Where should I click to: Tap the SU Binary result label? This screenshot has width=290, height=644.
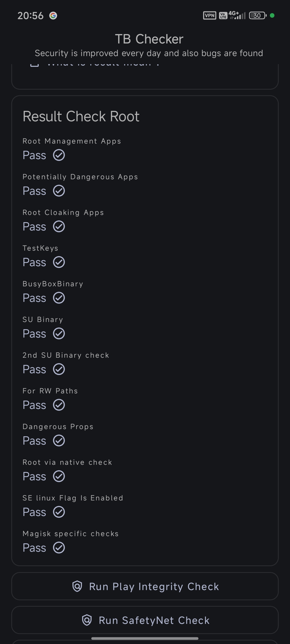pyautogui.click(x=43, y=320)
